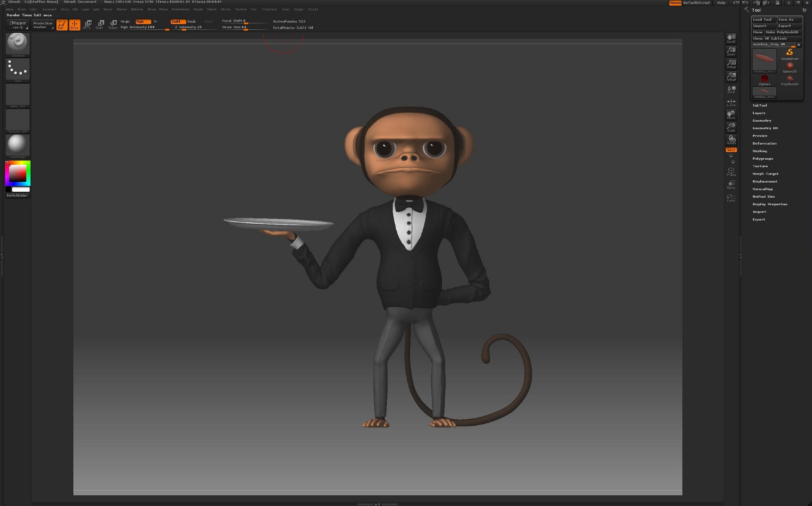Click the Frame icon on the right shelf
This screenshot has width=812, height=506.
tap(731, 171)
